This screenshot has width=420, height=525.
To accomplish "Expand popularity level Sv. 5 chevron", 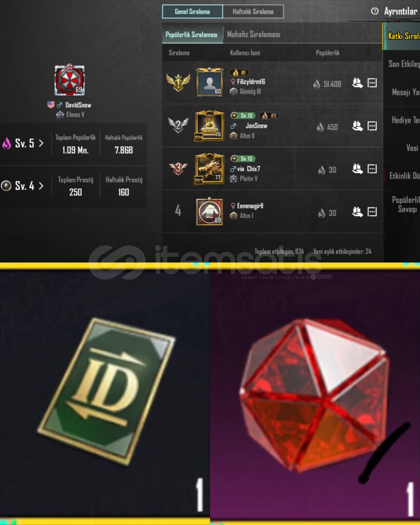I will click(x=41, y=143).
